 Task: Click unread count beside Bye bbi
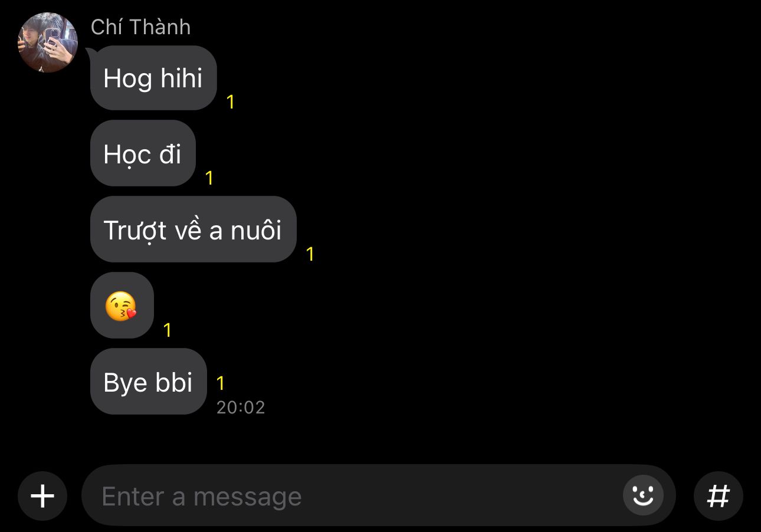(221, 383)
